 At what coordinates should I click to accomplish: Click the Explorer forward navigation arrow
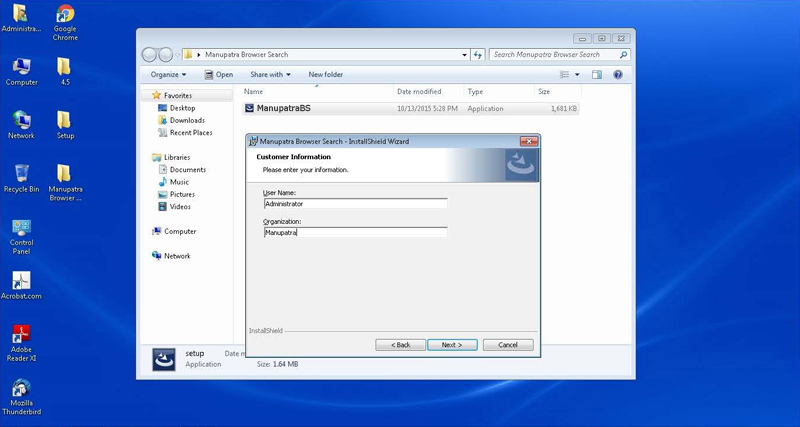(166, 55)
